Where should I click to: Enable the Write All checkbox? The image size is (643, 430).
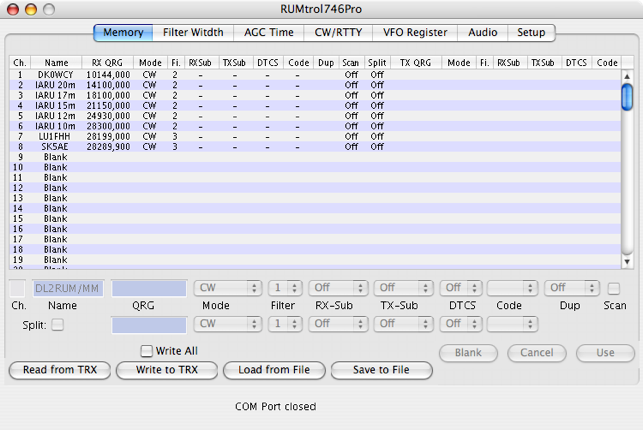(x=147, y=351)
